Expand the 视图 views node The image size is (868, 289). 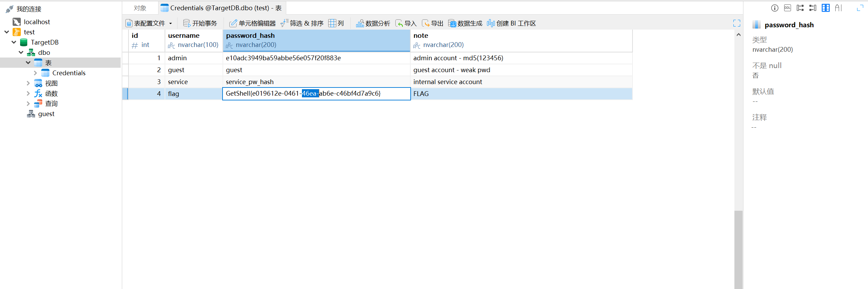pyautogui.click(x=28, y=83)
